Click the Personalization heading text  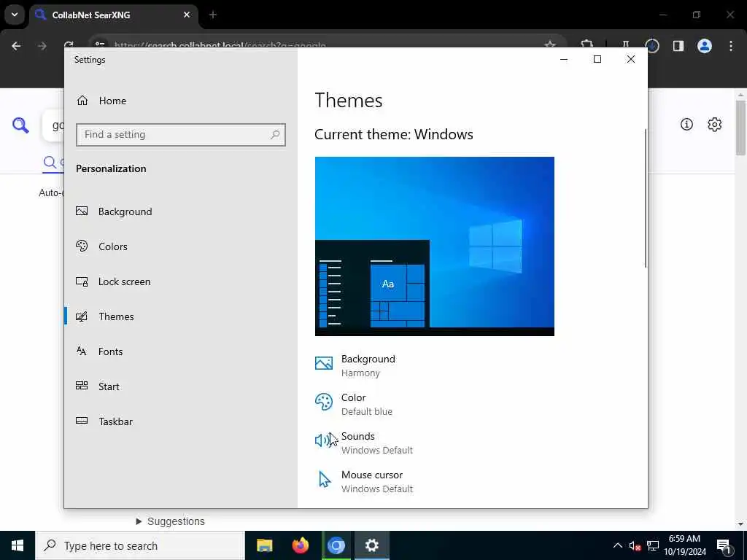point(111,168)
